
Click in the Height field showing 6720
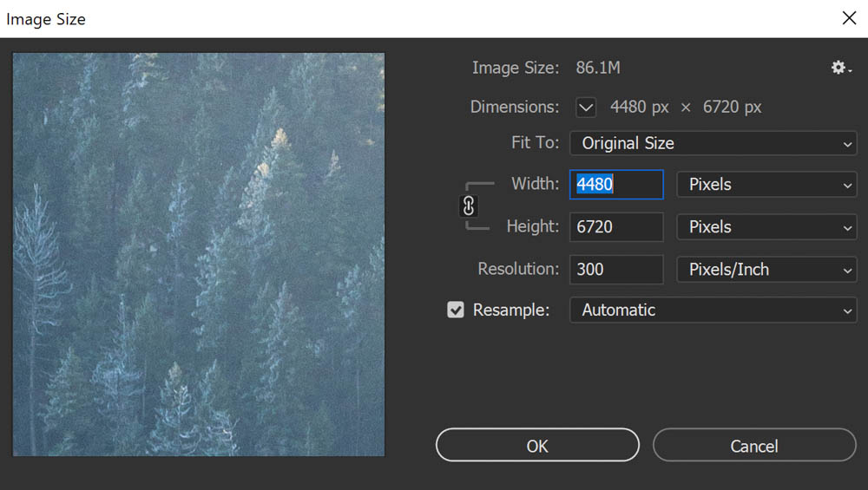point(616,227)
